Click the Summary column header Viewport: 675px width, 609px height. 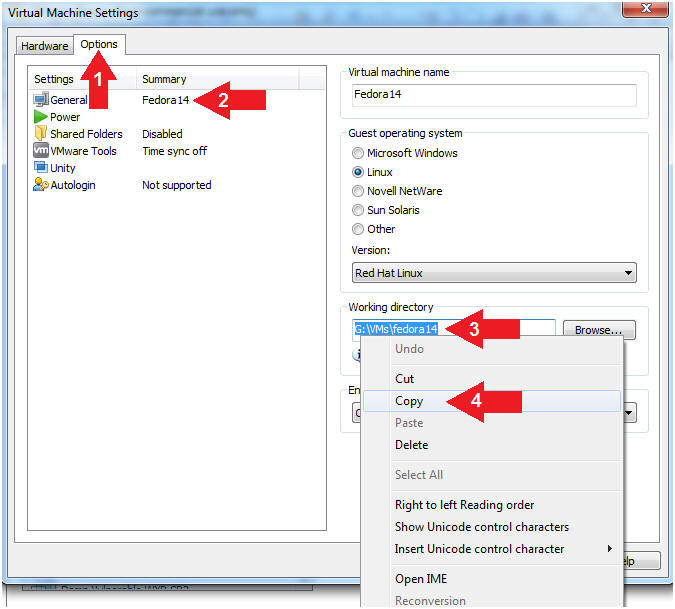tap(217, 79)
